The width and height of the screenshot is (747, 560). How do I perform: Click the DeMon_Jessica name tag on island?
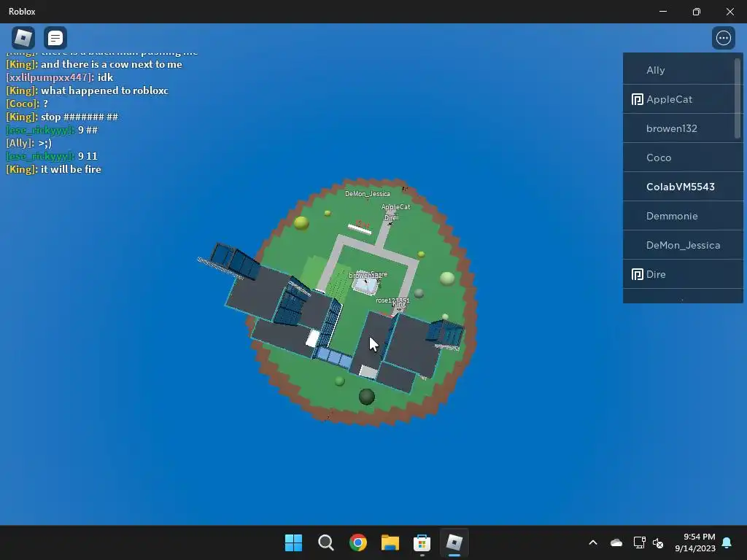(x=368, y=194)
